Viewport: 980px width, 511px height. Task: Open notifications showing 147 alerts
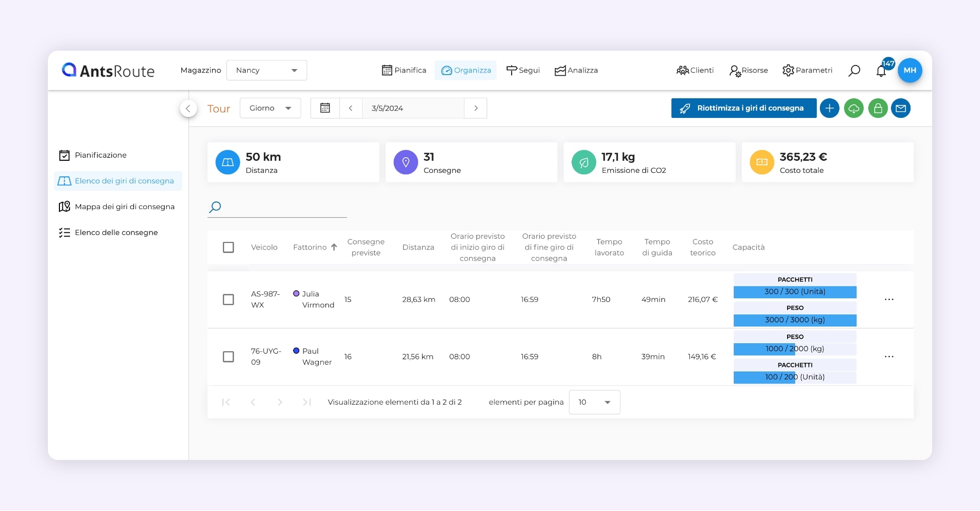(881, 70)
